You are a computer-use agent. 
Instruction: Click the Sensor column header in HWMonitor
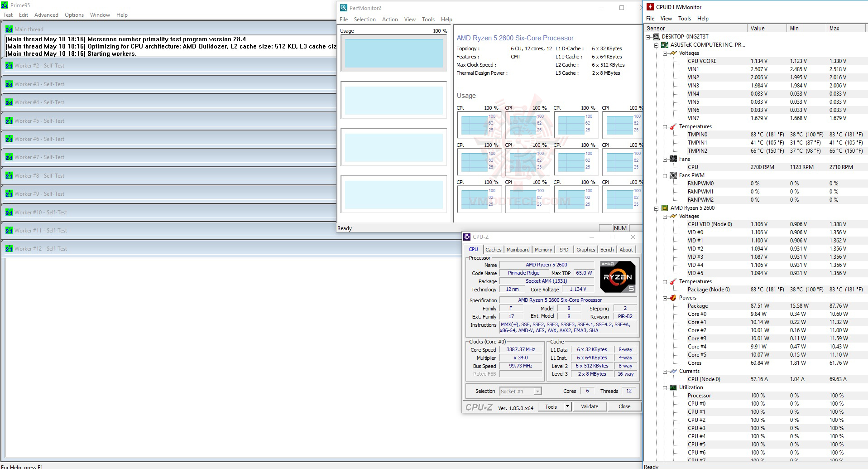(x=696, y=28)
